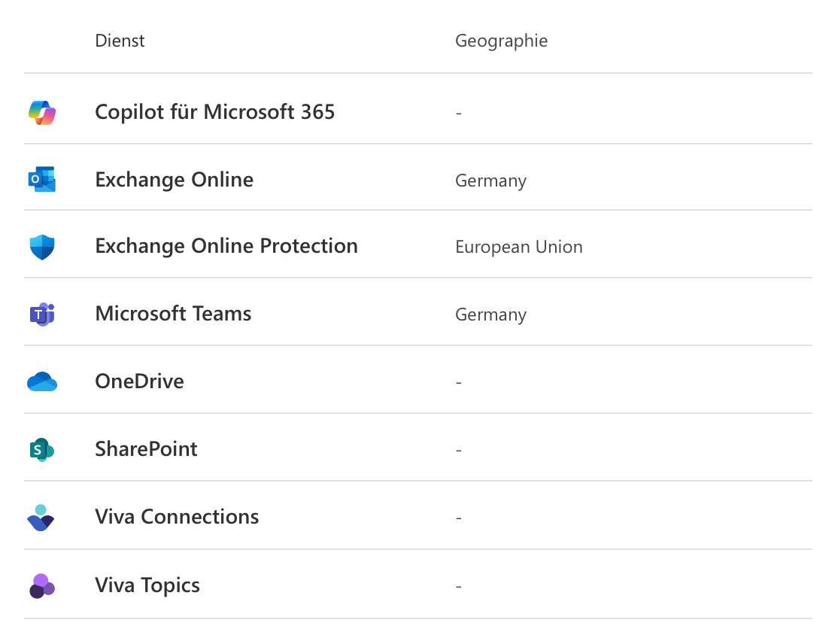Open the Microsoft Teams service entry
835x644 pixels.
[x=173, y=314]
